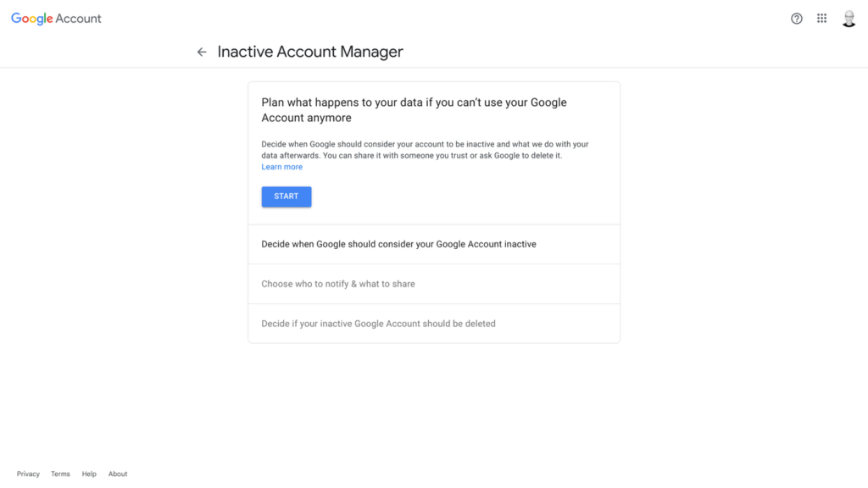
Task: Click the plan your data heading card
Action: pos(414,109)
